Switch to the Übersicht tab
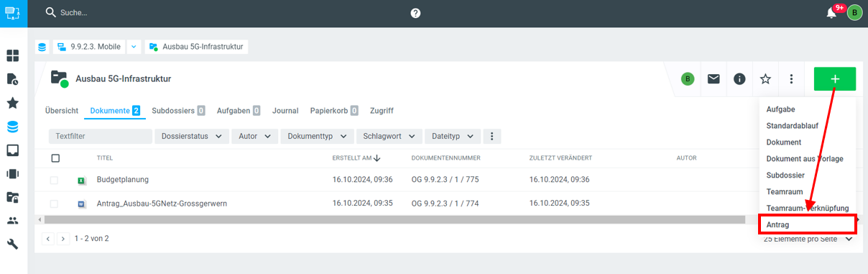The height and width of the screenshot is (274, 868). pos(62,111)
